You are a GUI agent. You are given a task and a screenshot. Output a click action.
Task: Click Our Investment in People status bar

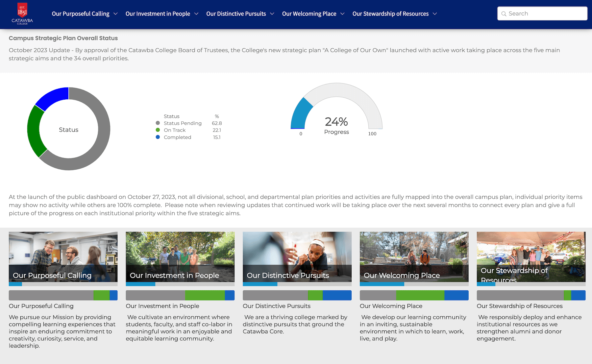click(x=180, y=295)
